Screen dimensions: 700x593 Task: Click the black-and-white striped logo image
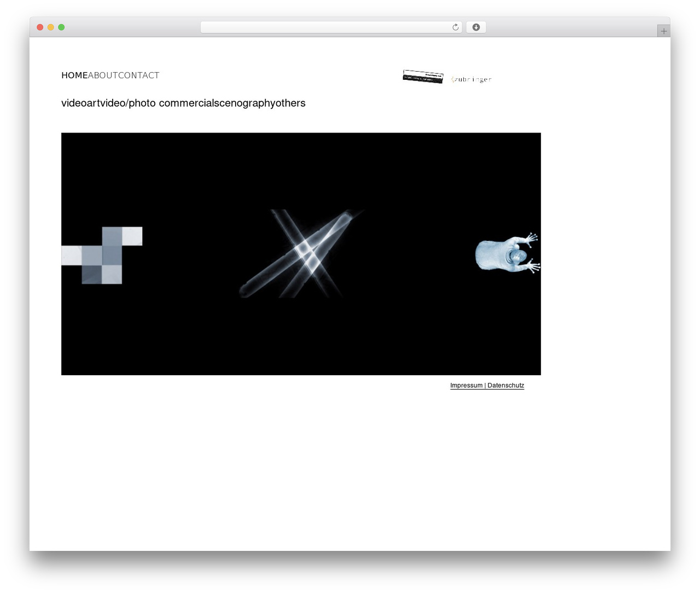423,77
